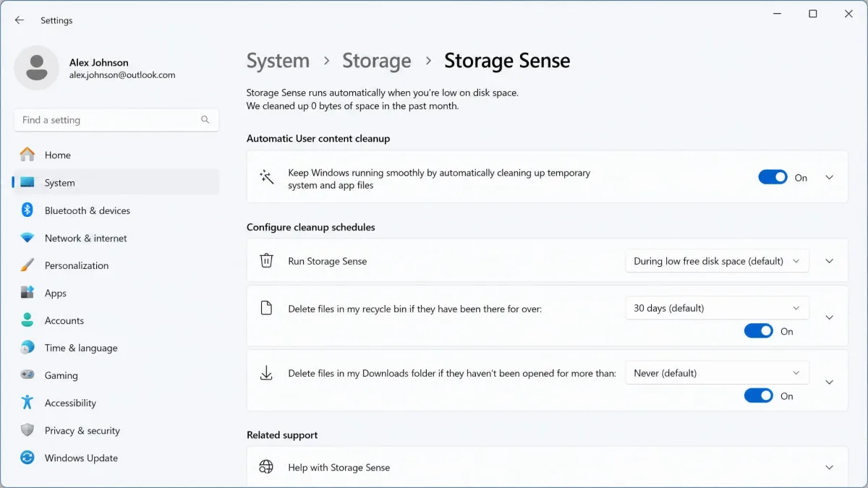Click the Personalization paintbrush icon
Viewport: 868px width, 488px height.
[x=27, y=265]
